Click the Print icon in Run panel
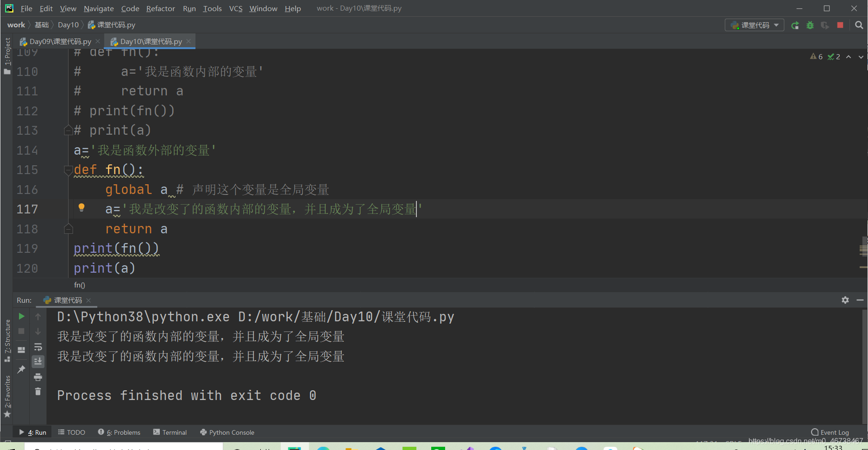The height and width of the screenshot is (450, 868). point(38,377)
